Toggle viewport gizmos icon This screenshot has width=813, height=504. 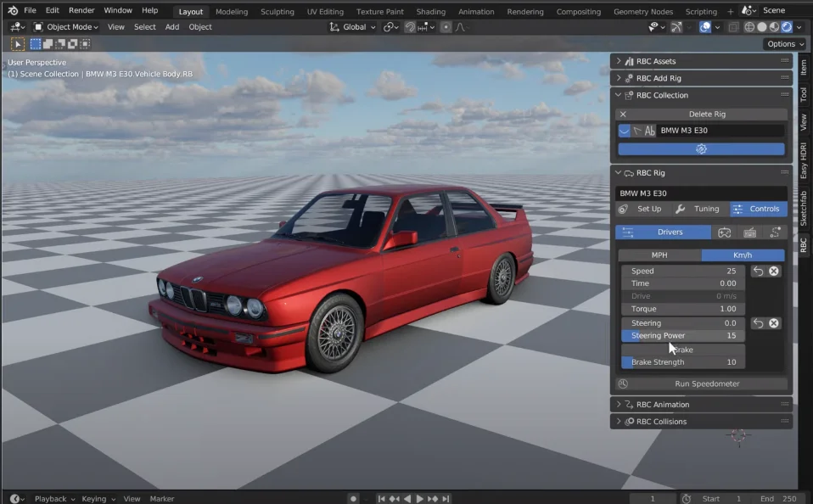coord(676,27)
